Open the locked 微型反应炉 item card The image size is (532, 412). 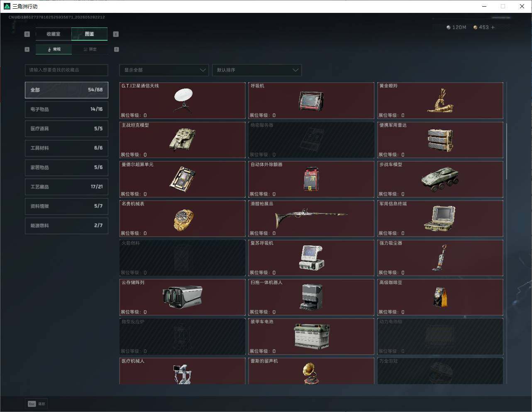(x=183, y=336)
